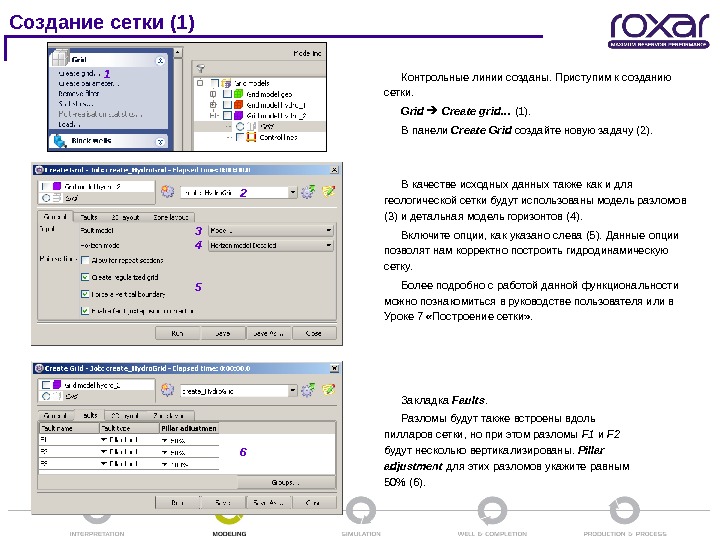Image resolution: width=720 pixels, height=540 pixels.
Task: Select the Grid radio item in tree
Action: click(240, 126)
